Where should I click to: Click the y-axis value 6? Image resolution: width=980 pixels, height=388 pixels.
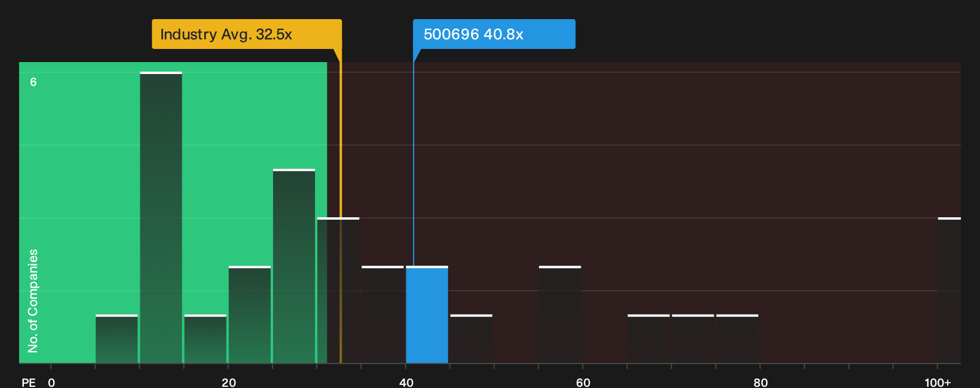(x=33, y=82)
